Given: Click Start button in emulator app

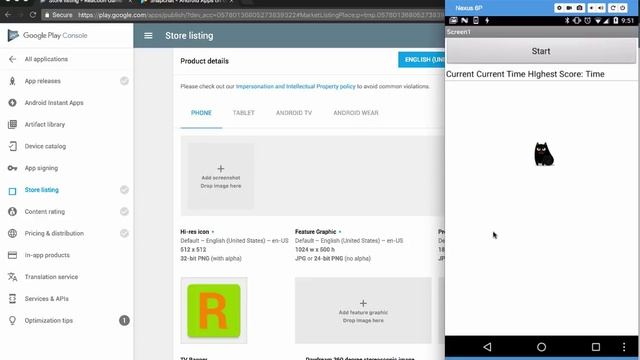Looking at the screenshot, I should pos(541,51).
